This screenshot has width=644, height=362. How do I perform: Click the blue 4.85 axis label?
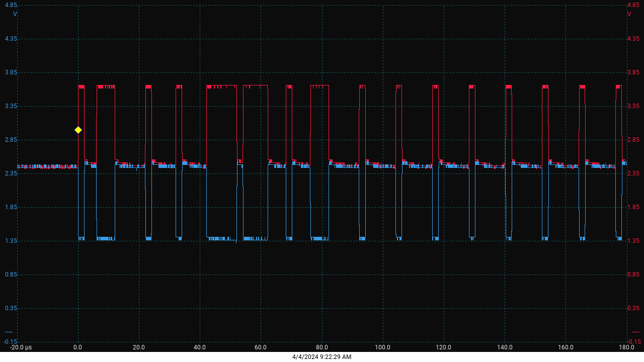11,5
